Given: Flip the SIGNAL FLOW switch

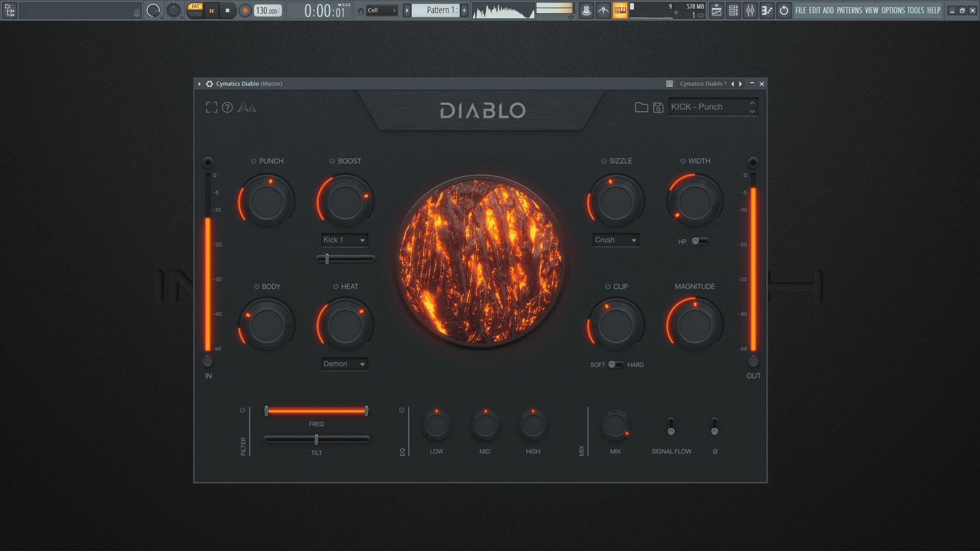Looking at the screenshot, I should 671,426.
